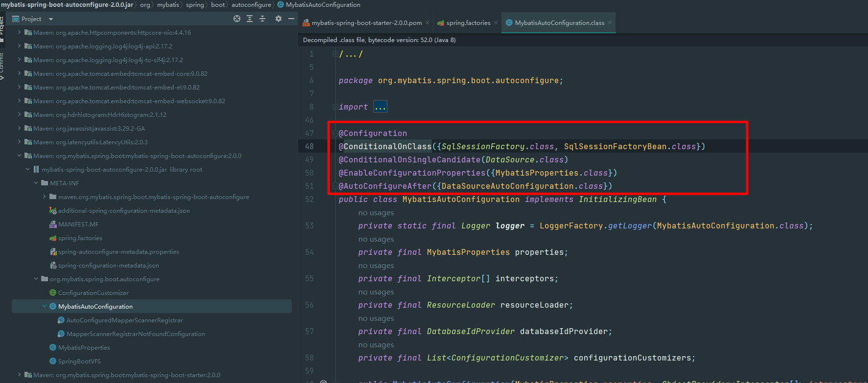Open additional-spring-configuration-metadata.json file
The height and width of the screenshot is (383, 868).
[124, 211]
